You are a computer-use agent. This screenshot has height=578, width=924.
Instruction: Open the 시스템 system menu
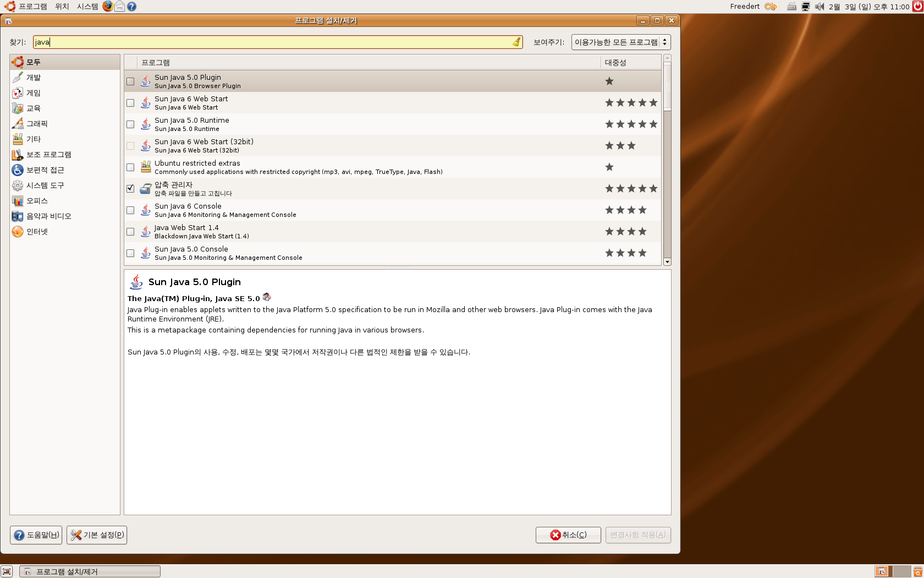pyautogui.click(x=87, y=7)
